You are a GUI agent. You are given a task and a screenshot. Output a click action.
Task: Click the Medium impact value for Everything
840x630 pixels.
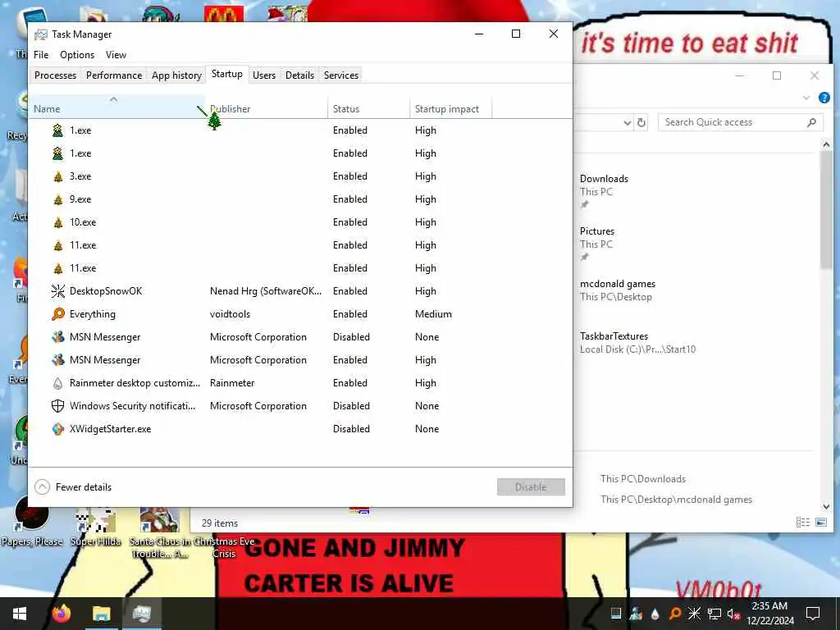pyautogui.click(x=433, y=314)
